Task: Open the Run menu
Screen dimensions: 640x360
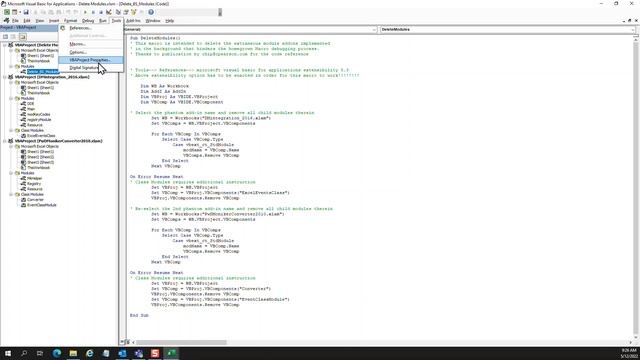Action: (102, 21)
